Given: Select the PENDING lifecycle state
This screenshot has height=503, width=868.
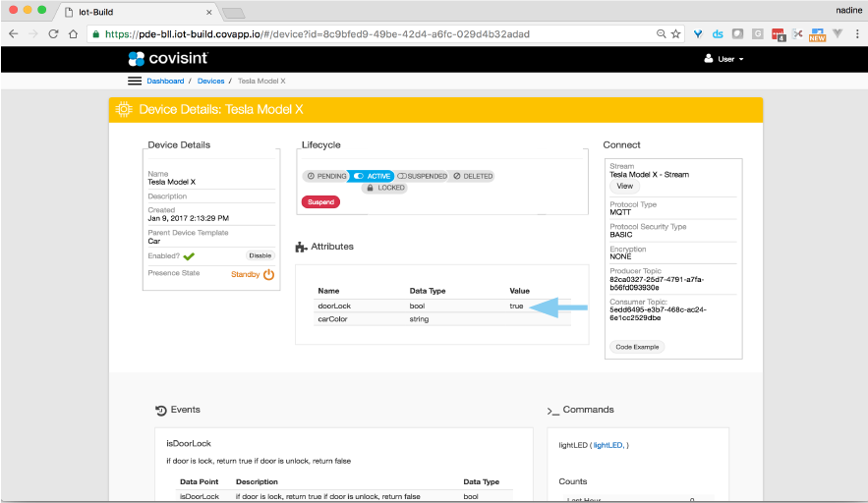Looking at the screenshot, I should coord(325,176).
